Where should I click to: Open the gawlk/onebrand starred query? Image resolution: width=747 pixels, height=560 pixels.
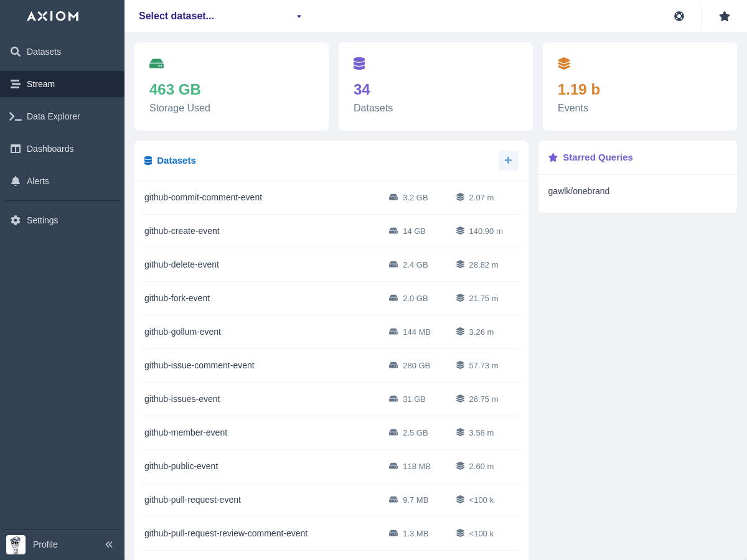(x=579, y=191)
